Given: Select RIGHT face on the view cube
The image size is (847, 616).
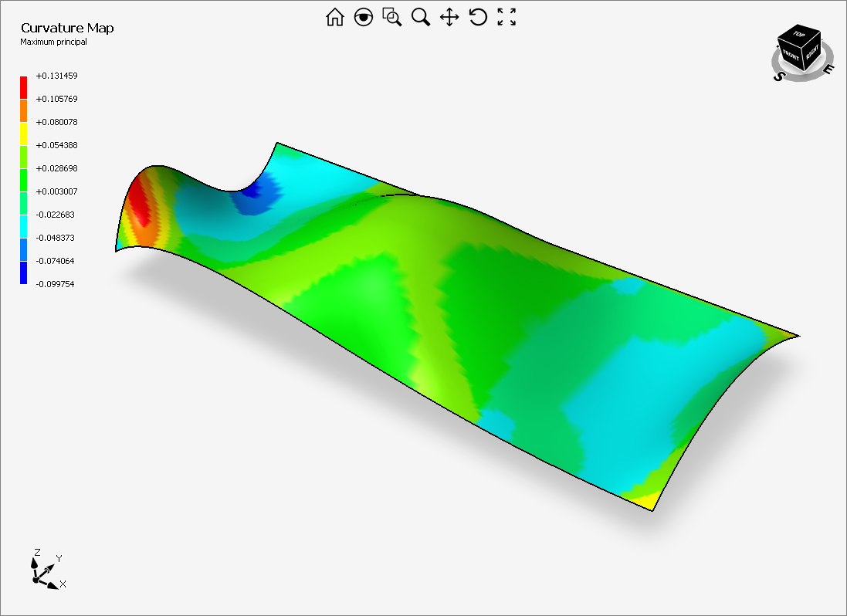Looking at the screenshot, I should (811, 54).
